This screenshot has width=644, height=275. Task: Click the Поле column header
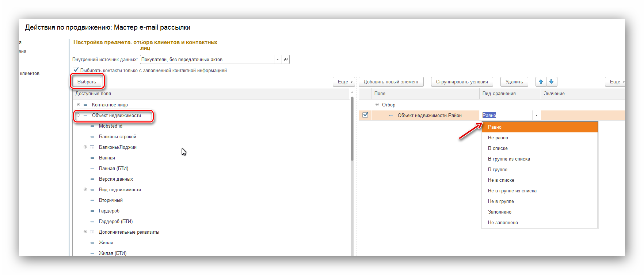pos(425,94)
